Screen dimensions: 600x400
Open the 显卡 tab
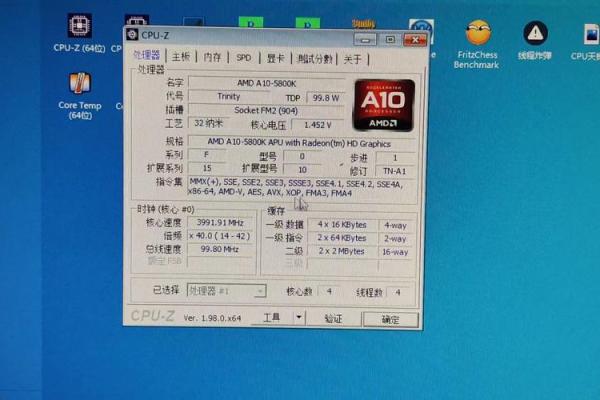pyautogui.click(x=276, y=58)
